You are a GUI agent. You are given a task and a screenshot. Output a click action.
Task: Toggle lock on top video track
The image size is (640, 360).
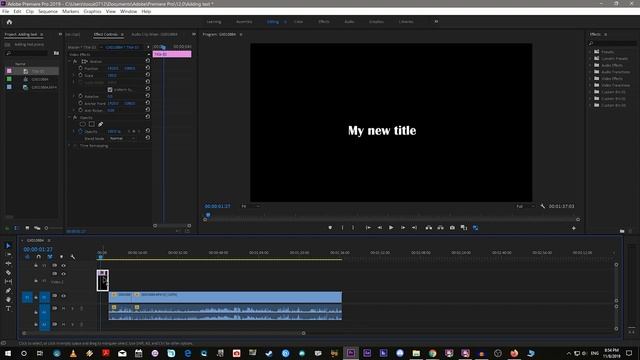[36, 265]
